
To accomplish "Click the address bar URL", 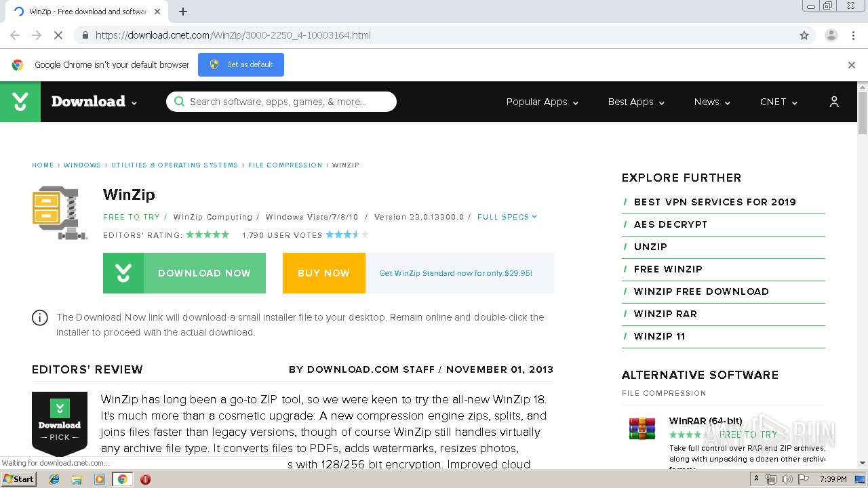I will (233, 35).
